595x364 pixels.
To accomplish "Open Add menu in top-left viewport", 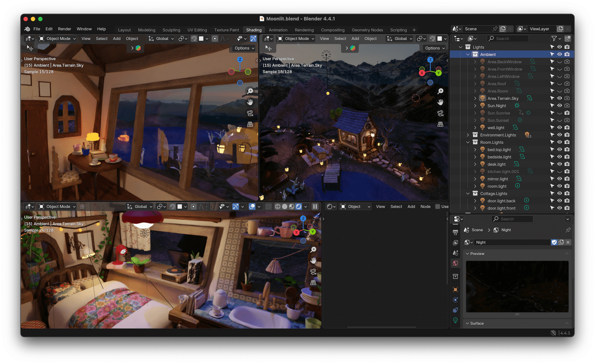I will [x=117, y=39].
